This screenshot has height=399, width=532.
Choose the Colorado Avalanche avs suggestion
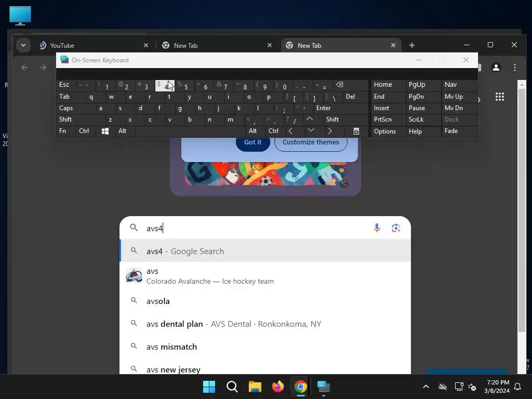[265, 276]
